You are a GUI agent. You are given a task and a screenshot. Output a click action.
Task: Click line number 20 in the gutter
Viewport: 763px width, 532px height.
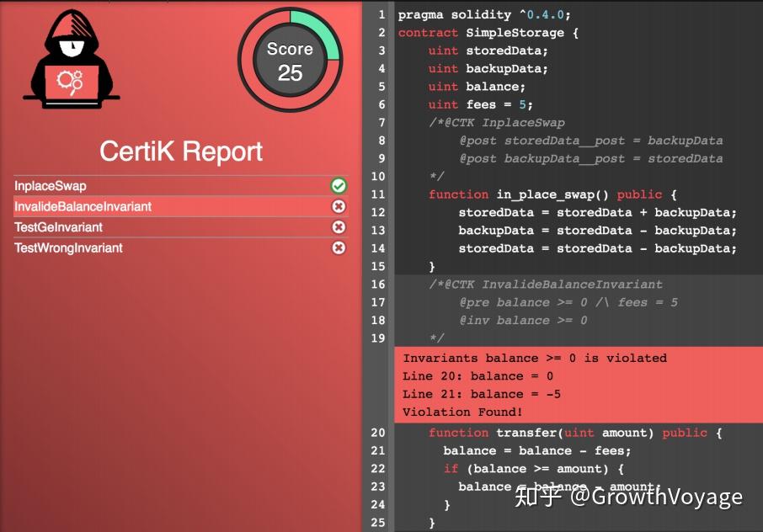point(378,433)
